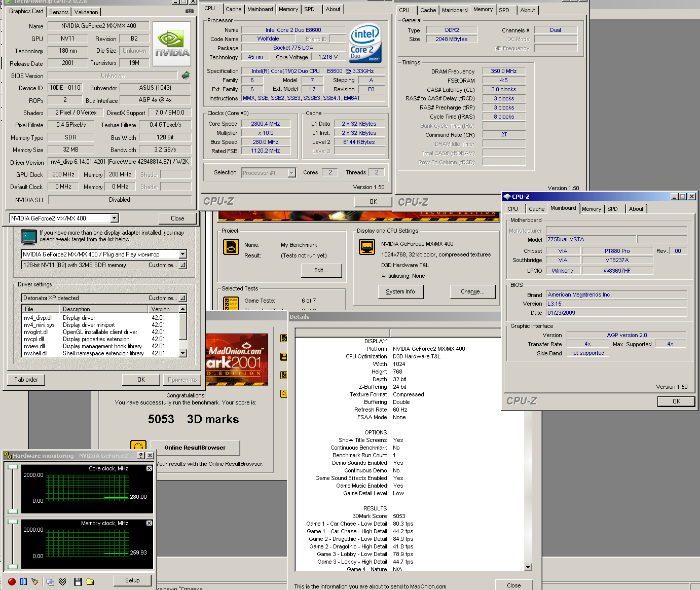The image size is (700, 590).
Task: Click the double down chevron icon
Action: tap(62, 581)
